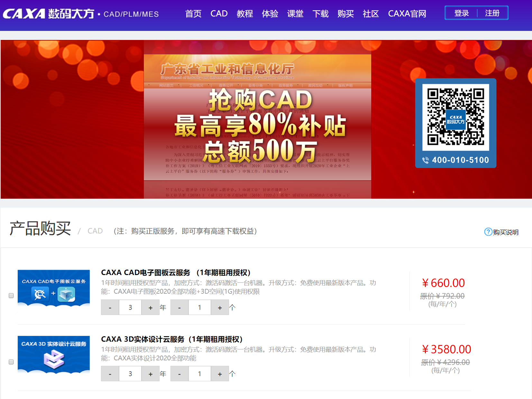Open the 下载 navigation item
Screen dimensions: 532x399
click(x=320, y=14)
